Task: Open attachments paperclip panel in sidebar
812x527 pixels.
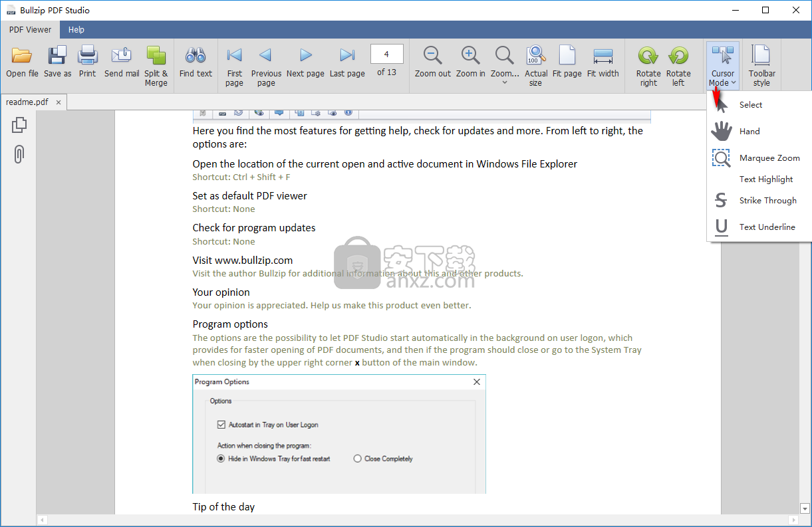Action: [19, 154]
